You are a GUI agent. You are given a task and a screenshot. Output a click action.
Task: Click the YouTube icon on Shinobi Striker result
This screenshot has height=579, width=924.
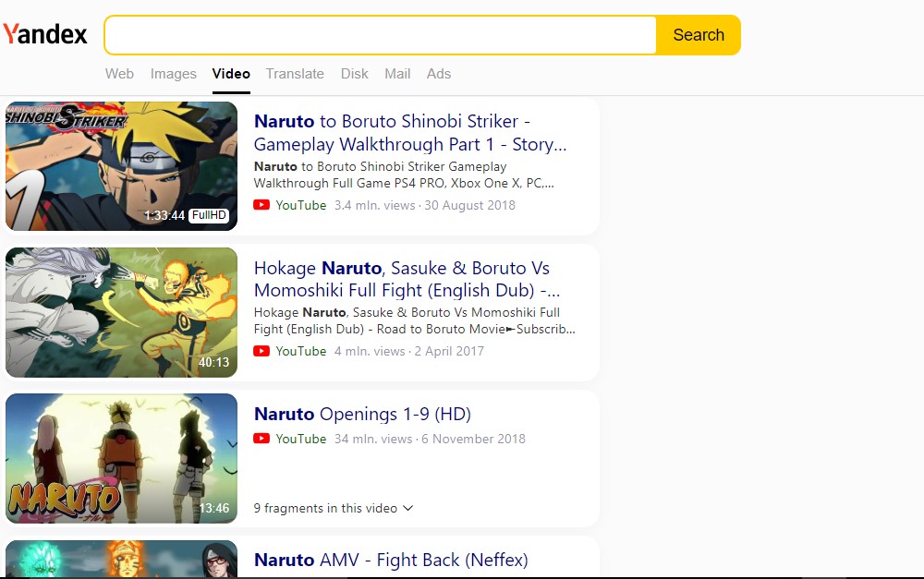[261, 205]
